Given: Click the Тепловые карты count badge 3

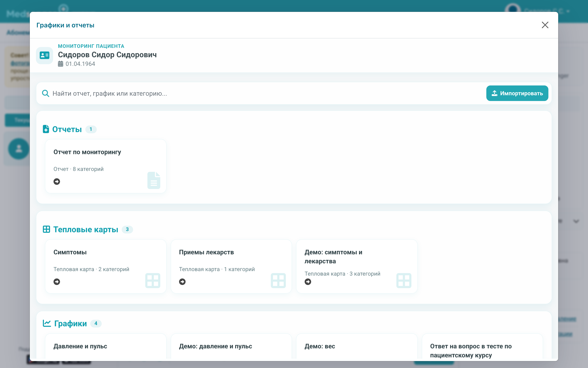Looking at the screenshot, I should (127, 229).
